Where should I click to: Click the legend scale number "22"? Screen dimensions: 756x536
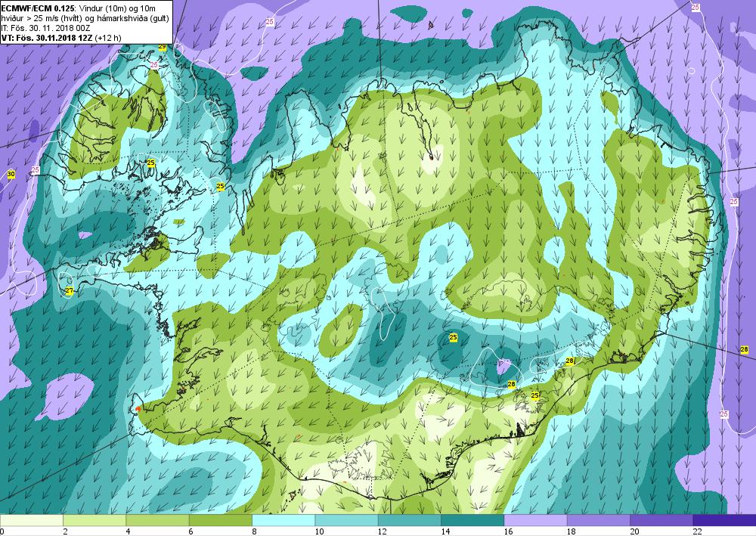697,531
